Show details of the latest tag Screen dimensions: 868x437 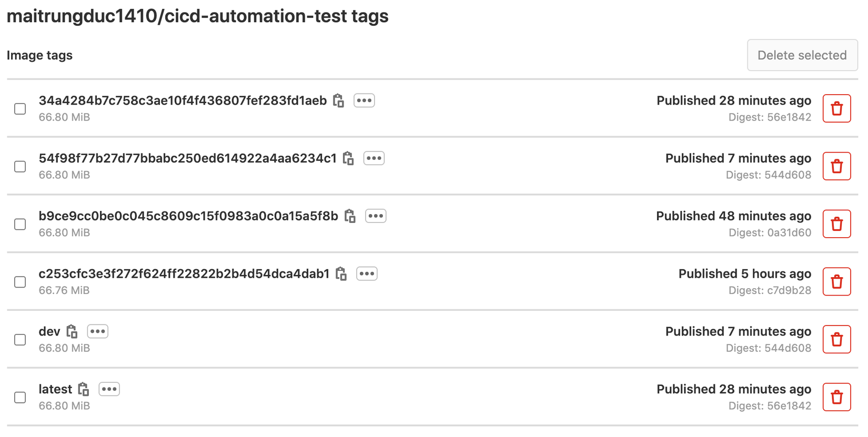tap(109, 389)
